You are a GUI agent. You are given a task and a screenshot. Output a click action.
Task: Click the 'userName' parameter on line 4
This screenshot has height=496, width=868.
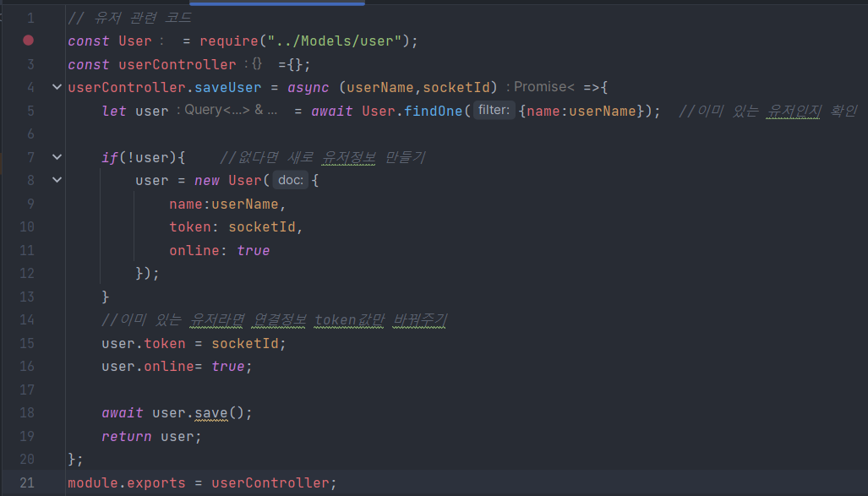point(379,88)
